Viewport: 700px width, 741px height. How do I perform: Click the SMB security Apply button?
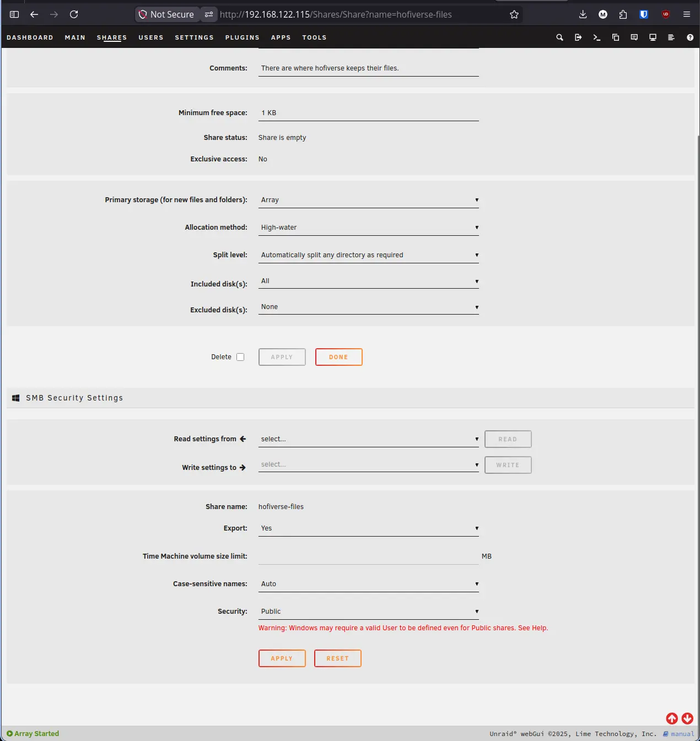pyautogui.click(x=282, y=658)
